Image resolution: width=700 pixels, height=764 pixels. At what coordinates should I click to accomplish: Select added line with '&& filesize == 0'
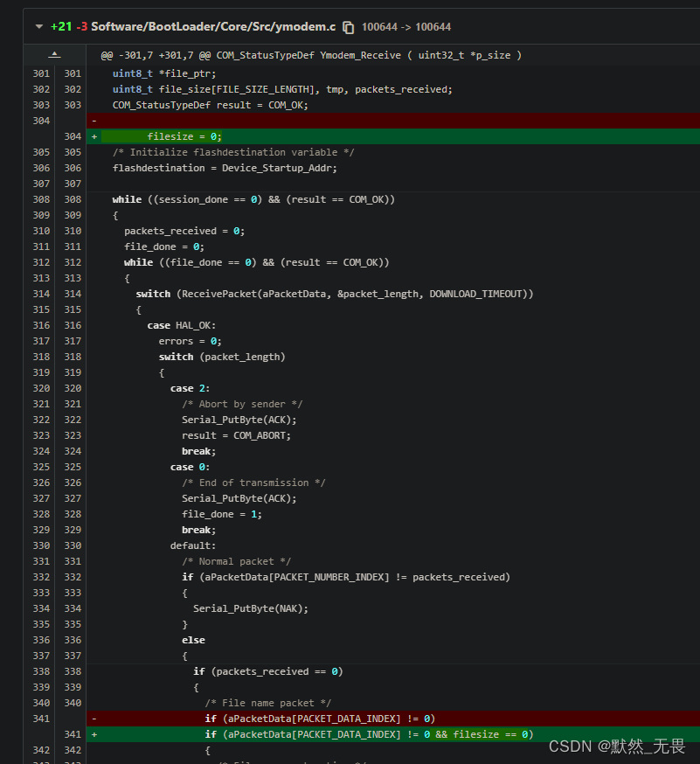click(x=393, y=734)
